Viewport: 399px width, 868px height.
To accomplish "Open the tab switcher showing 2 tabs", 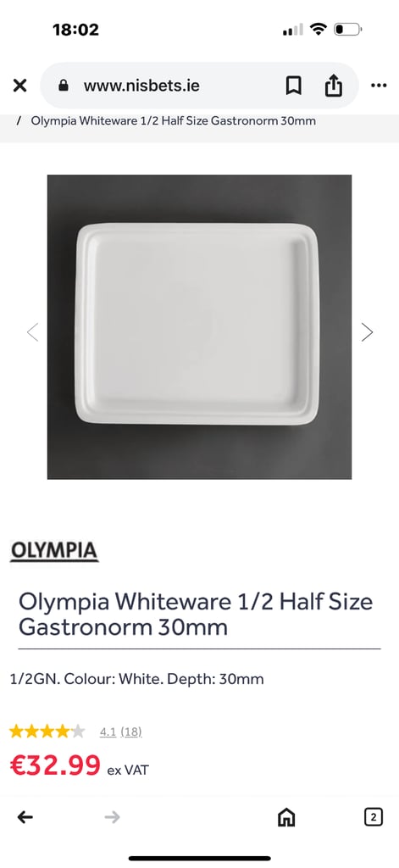I will [x=374, y=817].
